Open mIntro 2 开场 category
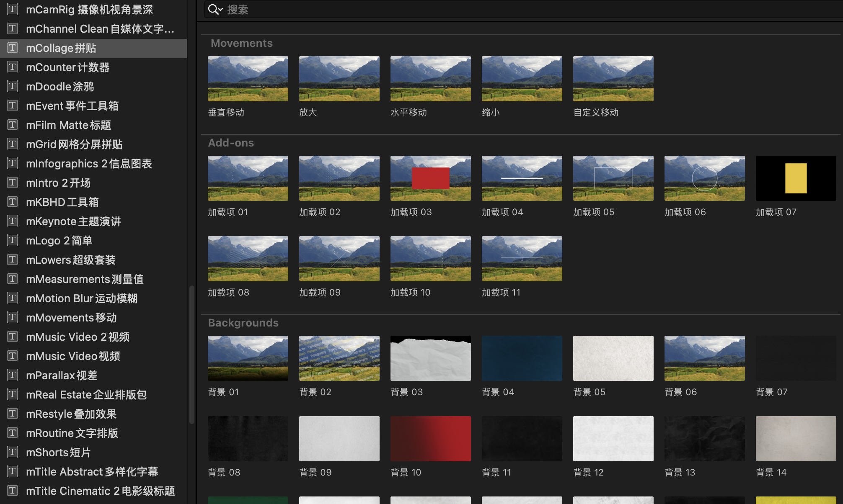Viewport: 843px width, 504px height. point(93,183)
